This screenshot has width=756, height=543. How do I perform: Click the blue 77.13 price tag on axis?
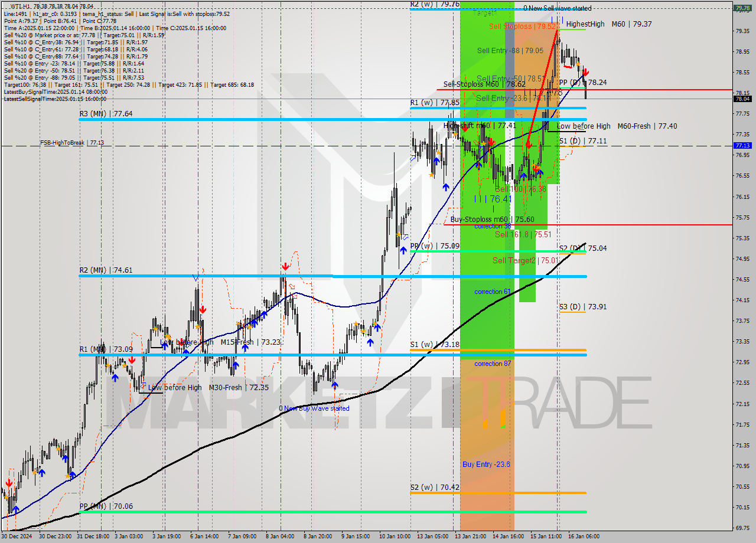point(742,145)
